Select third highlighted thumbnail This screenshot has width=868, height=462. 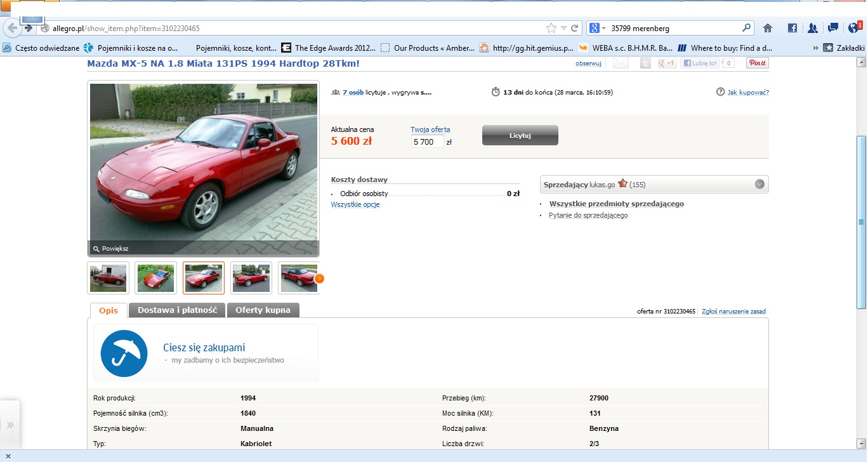[204, 278]
